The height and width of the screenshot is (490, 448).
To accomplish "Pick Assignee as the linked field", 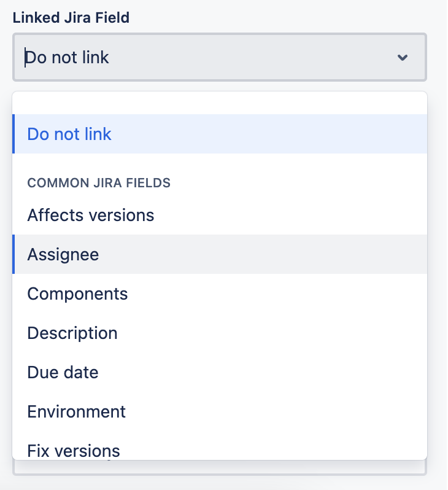I will (x=220, y=254).
